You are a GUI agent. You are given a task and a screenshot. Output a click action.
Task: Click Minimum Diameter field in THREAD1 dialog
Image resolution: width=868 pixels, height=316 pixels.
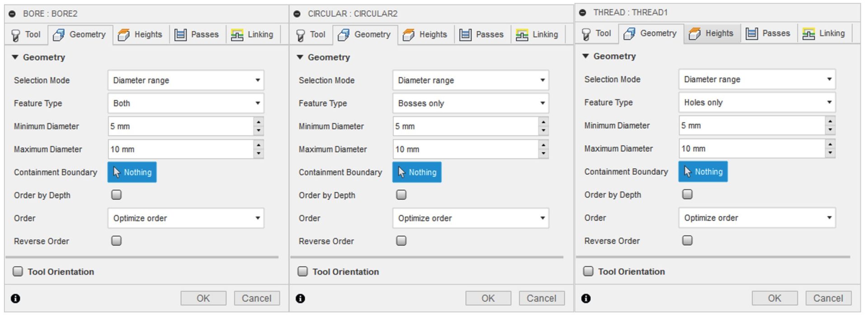point(752,125)
